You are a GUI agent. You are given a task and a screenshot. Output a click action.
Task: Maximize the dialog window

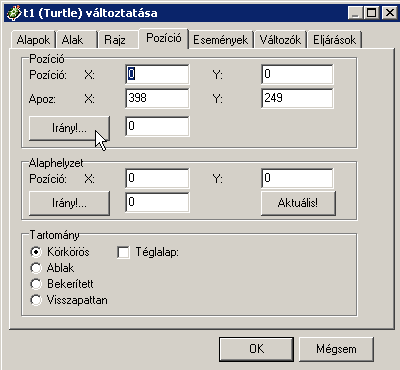pyautogui.click(x=372, y=13)
